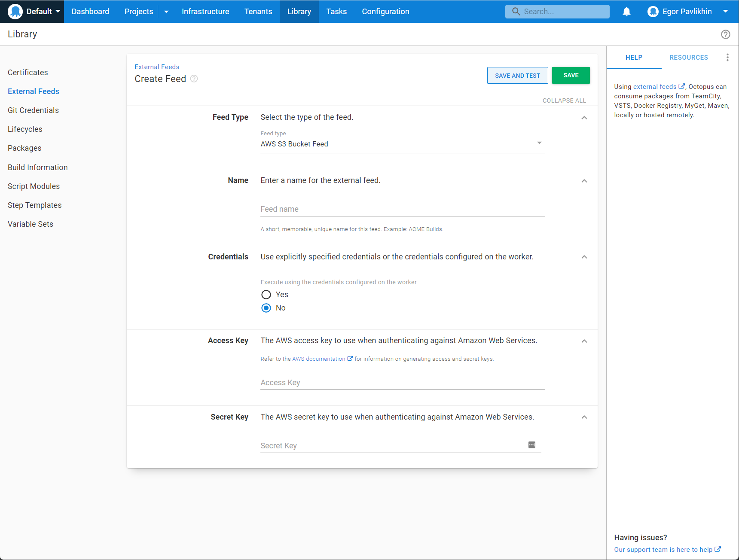Open the Feed type dropdown

pos(402,144)
